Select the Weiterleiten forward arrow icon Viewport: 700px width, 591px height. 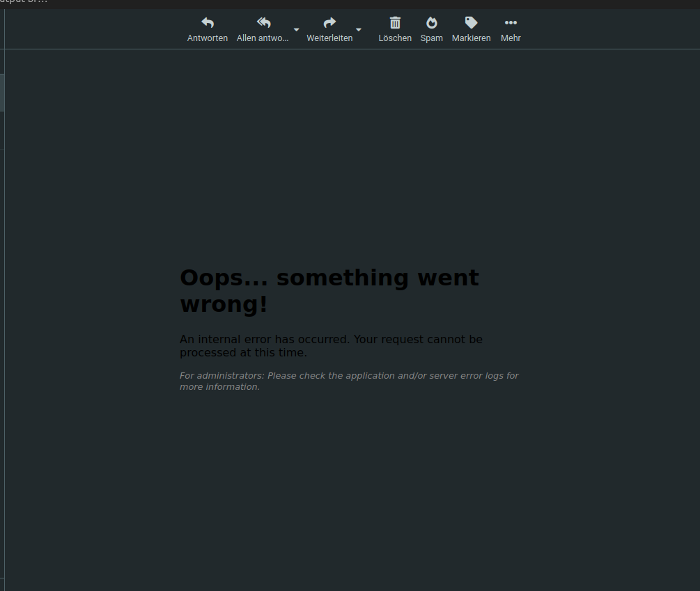point(329,22)
